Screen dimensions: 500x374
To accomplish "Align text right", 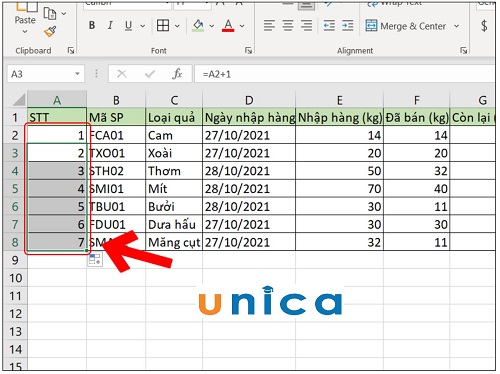I will [x=307, y=25].
